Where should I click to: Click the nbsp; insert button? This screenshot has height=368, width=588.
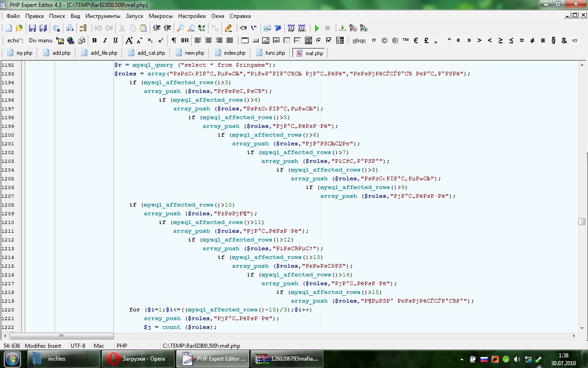coord(359,40)
